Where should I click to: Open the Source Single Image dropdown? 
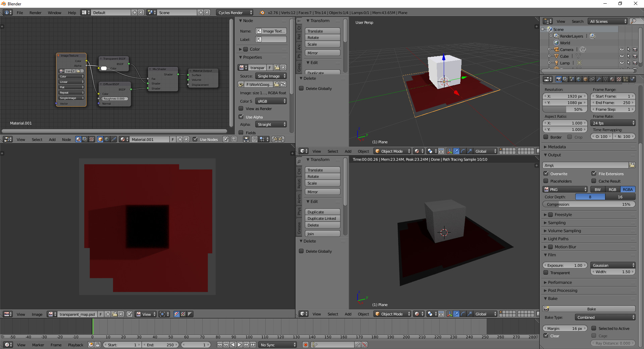point(271,76)
